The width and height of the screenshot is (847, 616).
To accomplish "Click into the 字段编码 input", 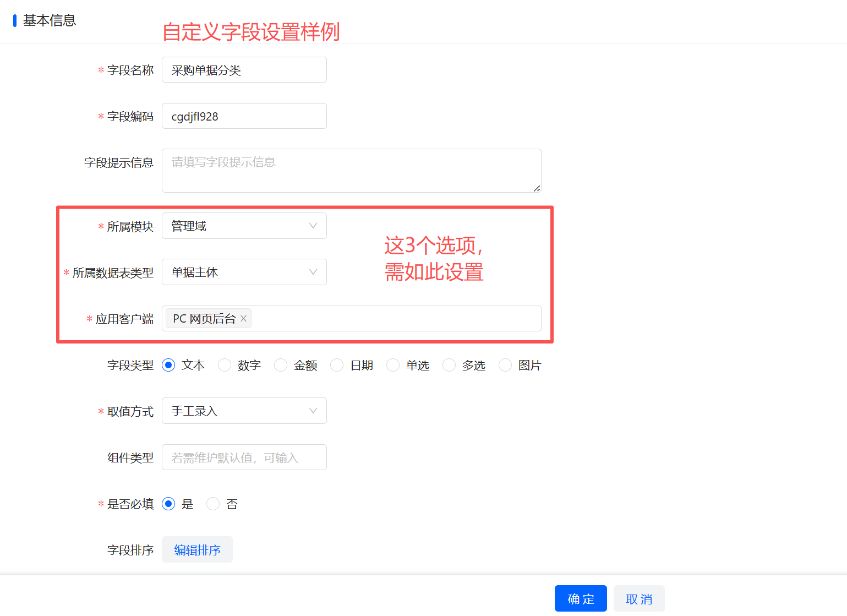I will 244,116.
